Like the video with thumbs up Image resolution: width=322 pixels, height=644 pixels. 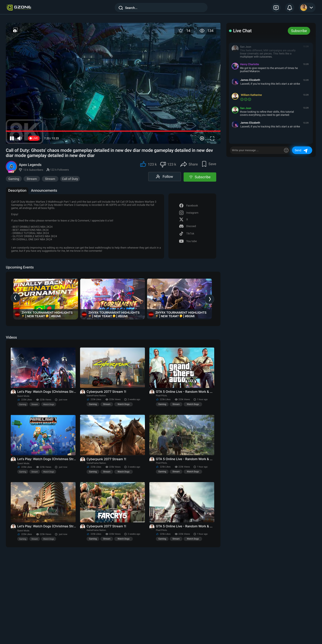[x=143, y=164]
